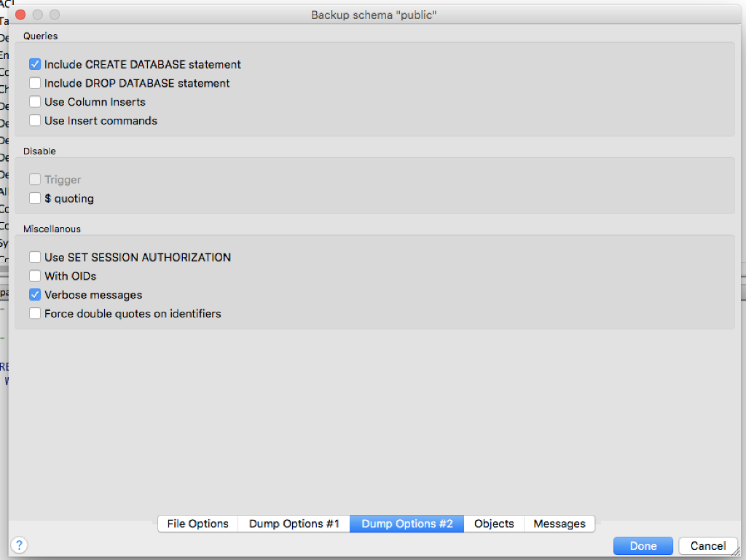Turn off Verbose messages
Viewport: 746px width, 560px height.
(x=35, y=295)
